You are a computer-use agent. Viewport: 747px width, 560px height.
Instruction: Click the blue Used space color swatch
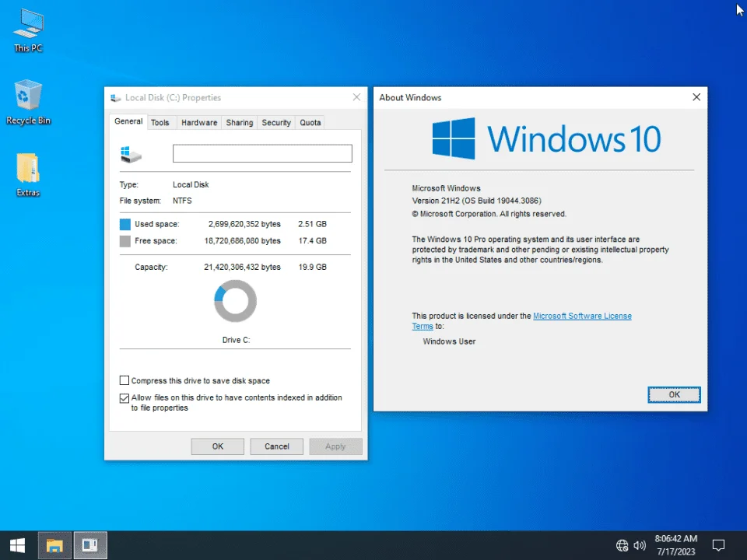124,224
